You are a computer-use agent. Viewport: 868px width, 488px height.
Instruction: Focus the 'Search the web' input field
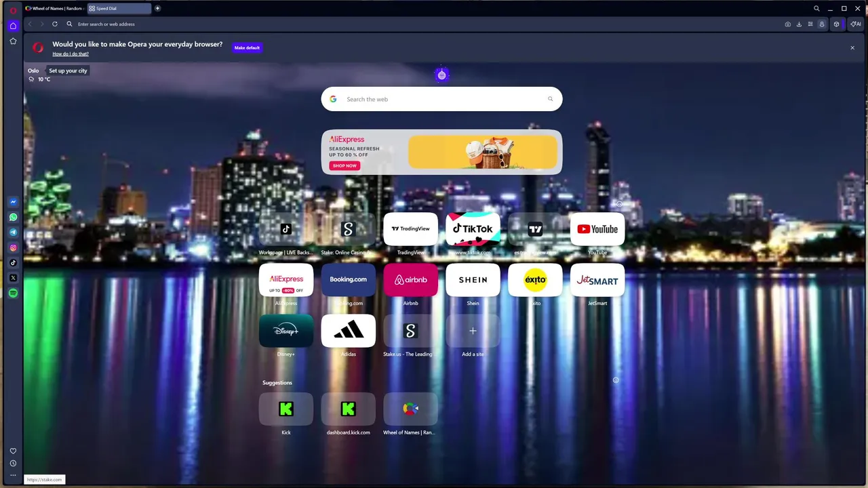point(441,99)
